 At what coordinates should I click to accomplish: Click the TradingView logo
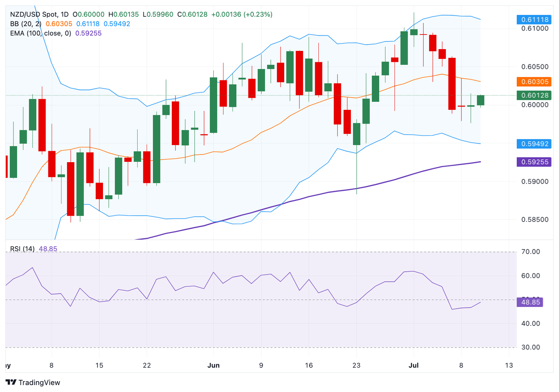coord(33,382)
